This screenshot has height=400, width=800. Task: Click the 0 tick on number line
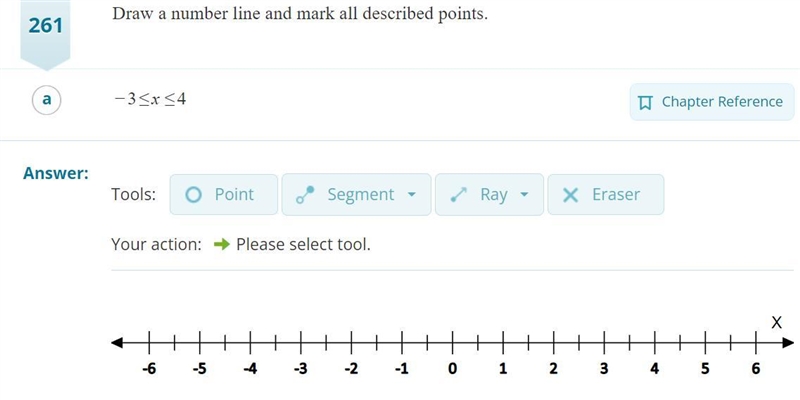[x=452, y=343]
